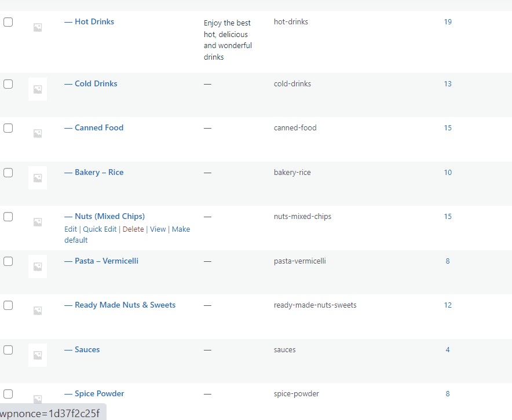This screenshot has width=512, height=420.
Task: Click the Sauces placeholder image icon
Action: pyautogui.click(x=38, y=355)
